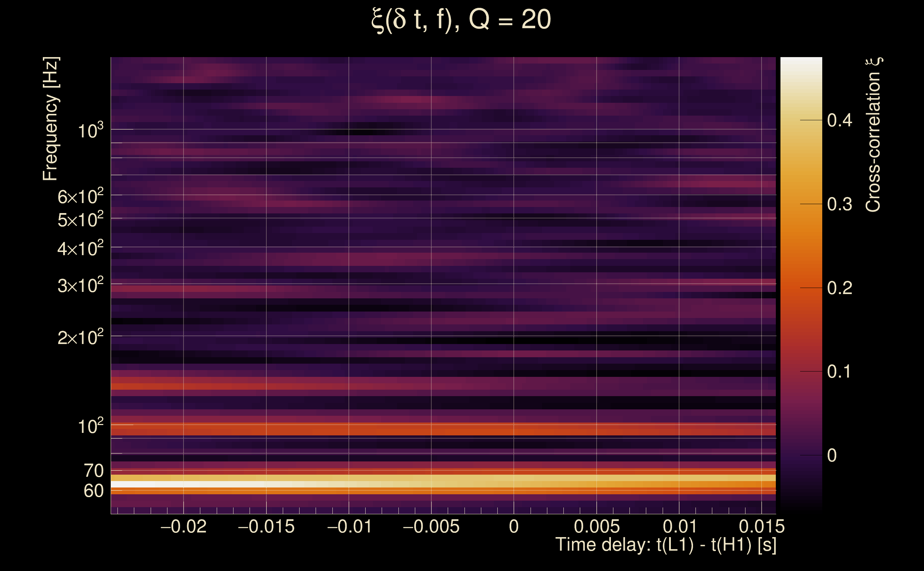Click the 0 time delay tick label
Image resolution: width=924 pixels, height=571 pixels.
click(514, 526)
